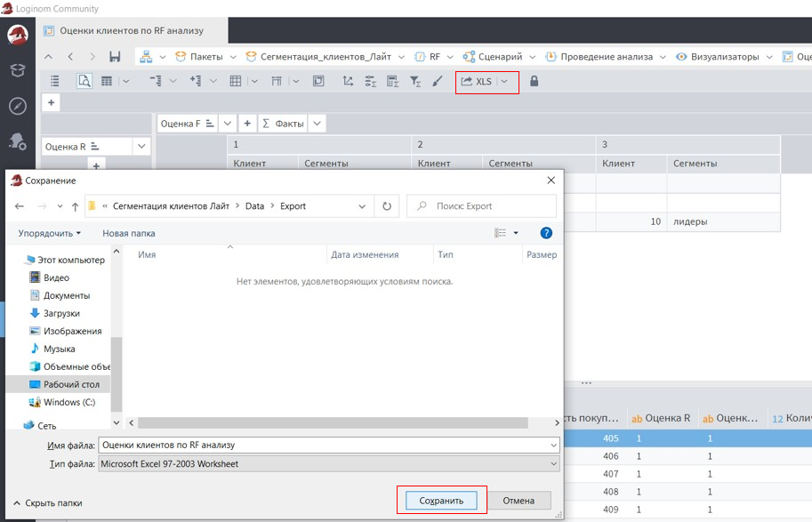The width and height of the screenshot is (812, 522).
Task: Click the Поиск: Export search field
Action: coord(482,206)
